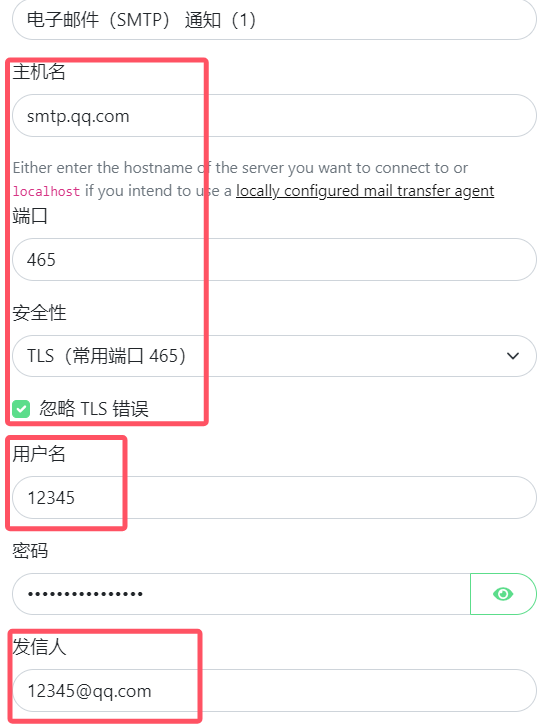
Task: Select the username field with 12345
Action: pyautogui.click(x=274, y=497)
